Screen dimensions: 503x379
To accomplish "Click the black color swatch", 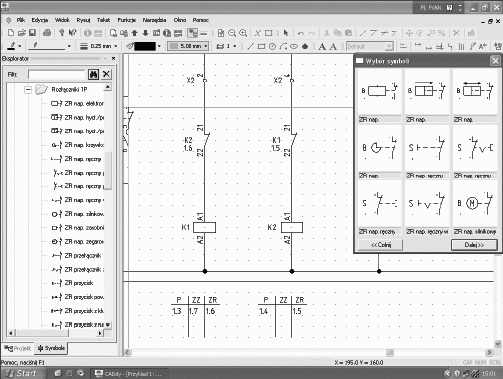I will click(x=145, y=46).
